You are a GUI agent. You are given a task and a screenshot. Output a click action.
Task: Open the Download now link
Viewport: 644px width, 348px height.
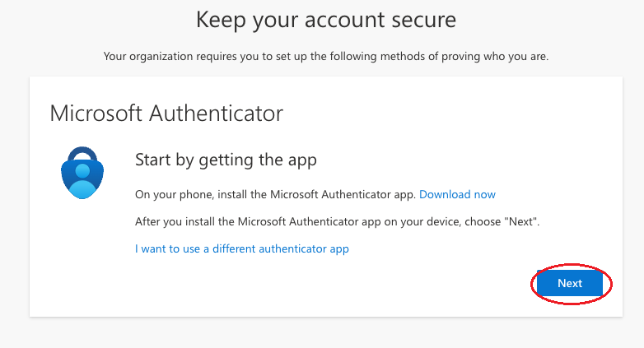pyautogui.click(x=457, y=194)
